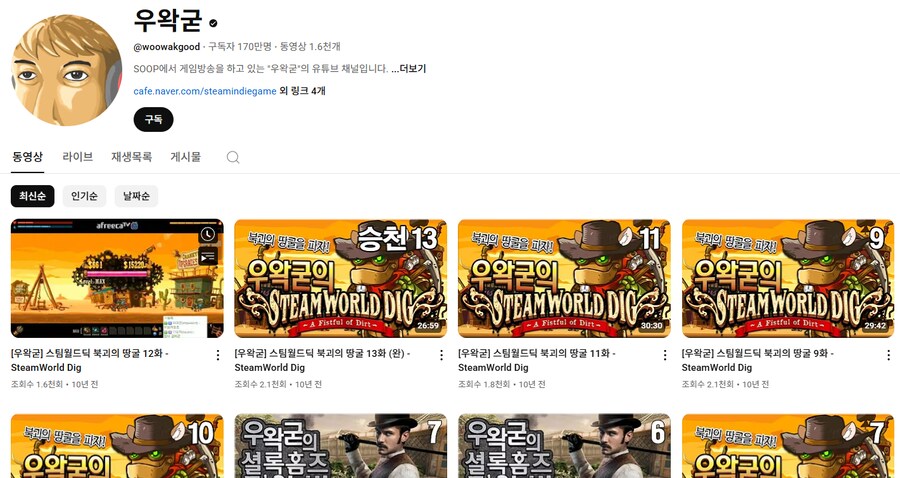Open the SteamWorld Dig thumbnail numbered 7
Screen dimensions: 900x478
coord(788,446)
